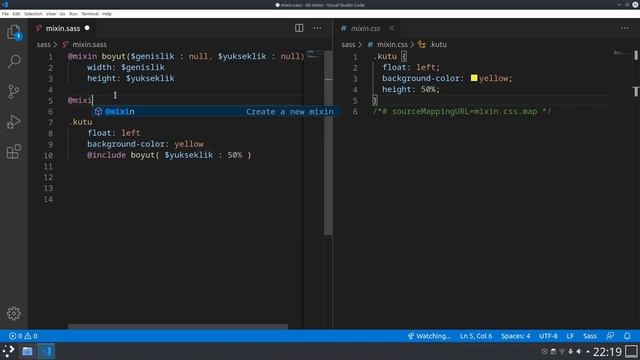The width and height of the screenshot is (640, 360).
Task: Open the Manage gear menu
Action: (14, 313)
